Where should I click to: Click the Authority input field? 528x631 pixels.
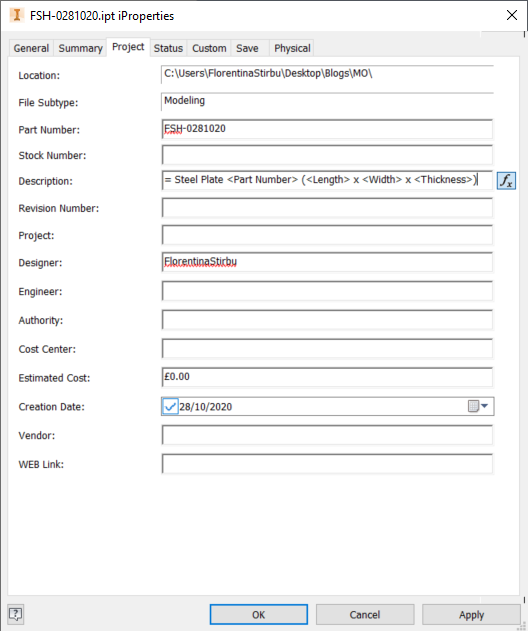(327, 320)
